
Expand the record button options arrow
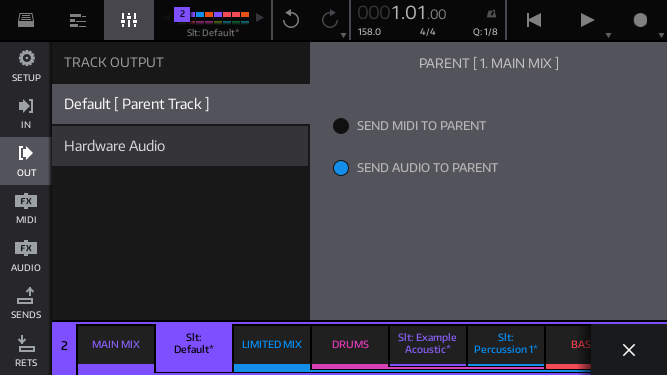point(661,35)
